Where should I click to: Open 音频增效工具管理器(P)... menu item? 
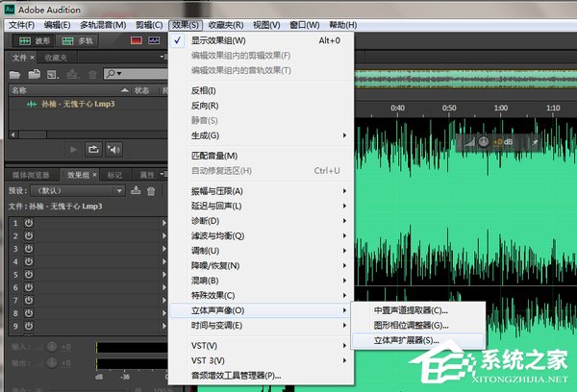point(261,376)
